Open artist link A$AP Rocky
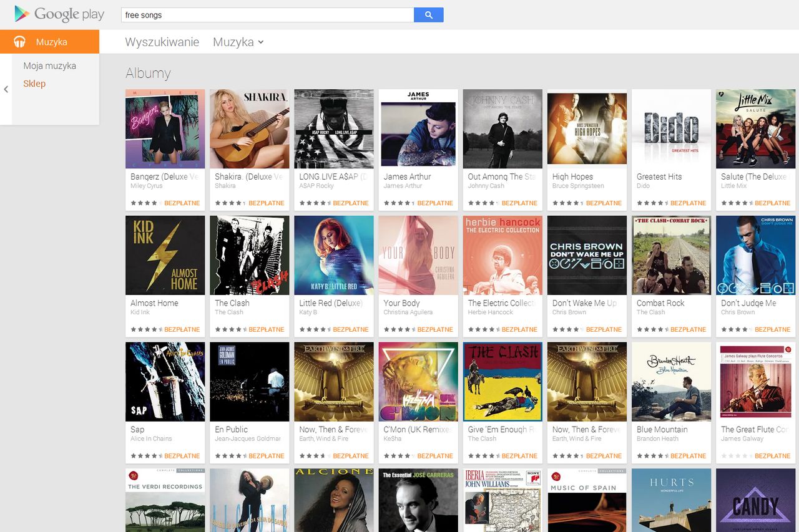 (x=316, y=186)
